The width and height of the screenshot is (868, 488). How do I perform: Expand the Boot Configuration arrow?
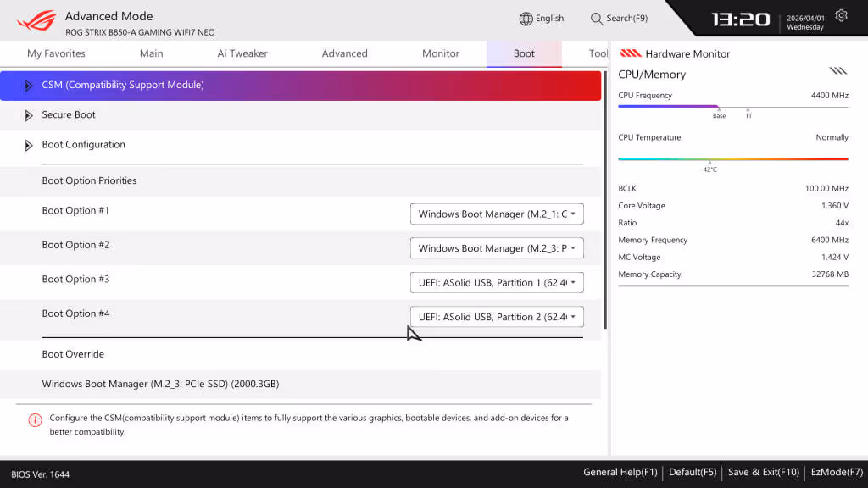(x=28, y=145)
